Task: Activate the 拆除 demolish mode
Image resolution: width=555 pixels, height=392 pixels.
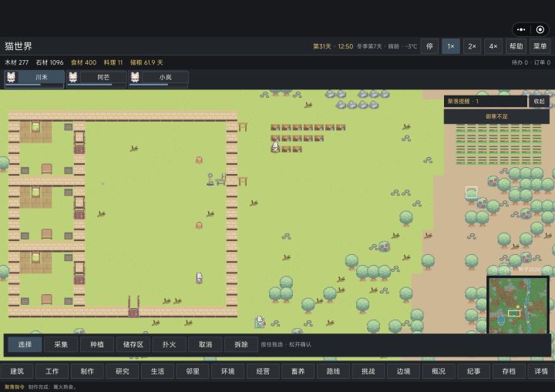Action: coord(241,344)
